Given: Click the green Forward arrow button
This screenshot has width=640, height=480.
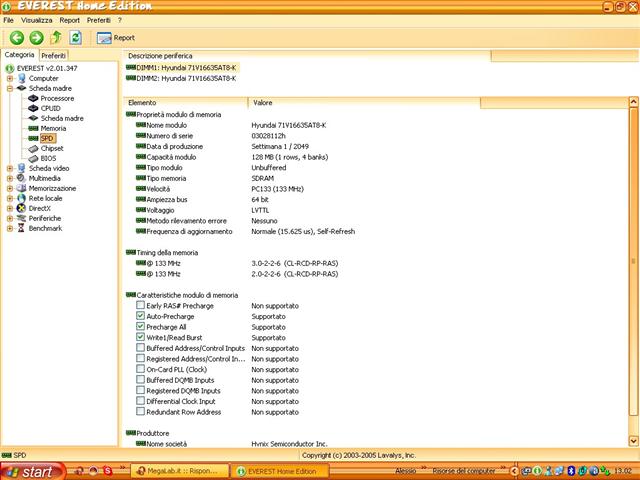Looking at the screenshot, I should click(x=36, y=38).
